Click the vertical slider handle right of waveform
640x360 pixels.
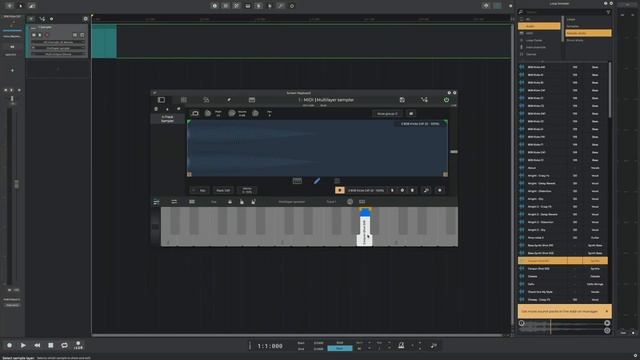[453, 151]
